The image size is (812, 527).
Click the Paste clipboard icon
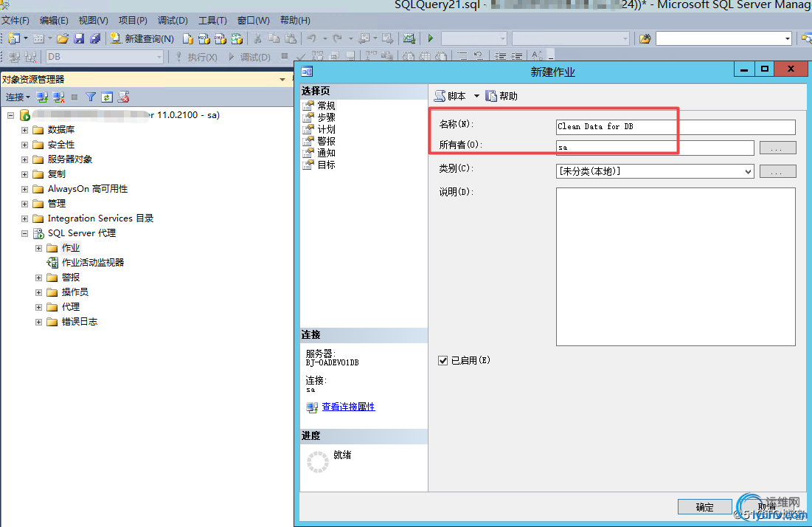pos(291,39)
